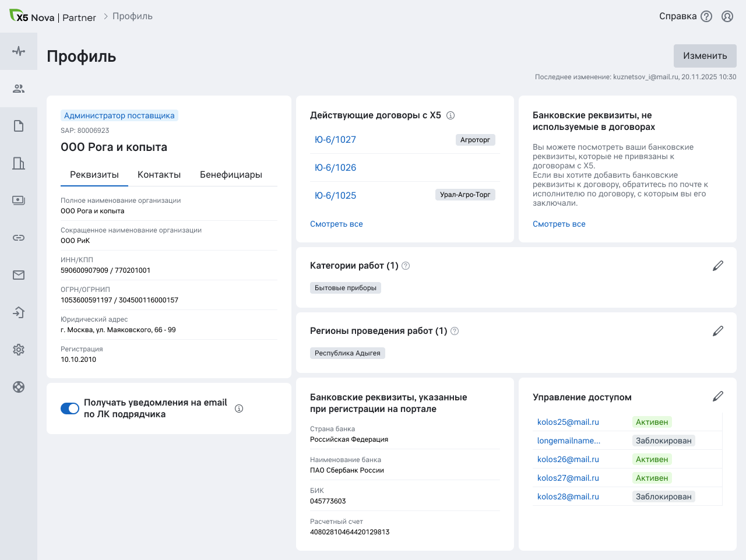This screenshot has height=560, width=746.
Task: Open user kolos25@mail.ru in access list
Action: pyautogui.click(x=568, y=422)
